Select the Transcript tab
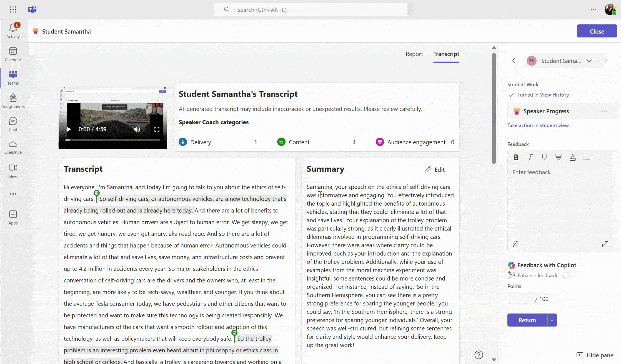Screen dimensions: 621x364 coord(446,54)
